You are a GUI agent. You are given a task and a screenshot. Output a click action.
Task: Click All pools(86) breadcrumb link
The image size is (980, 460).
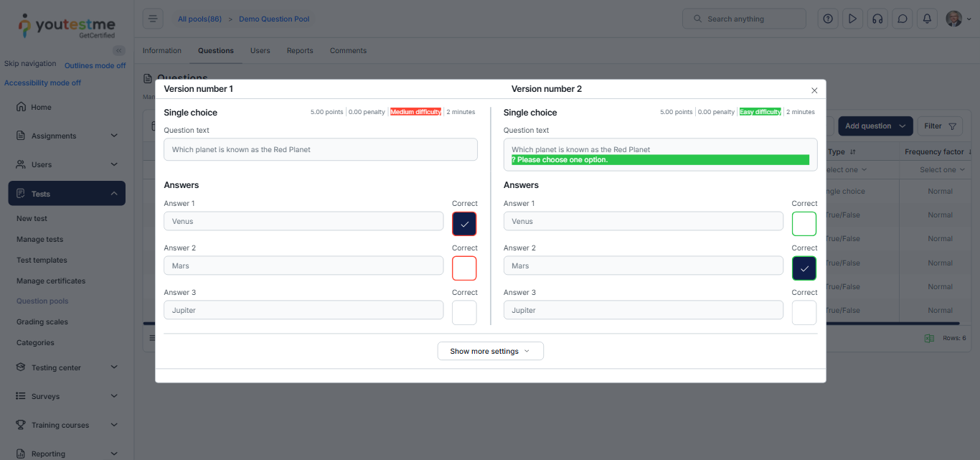pos(199,19)
